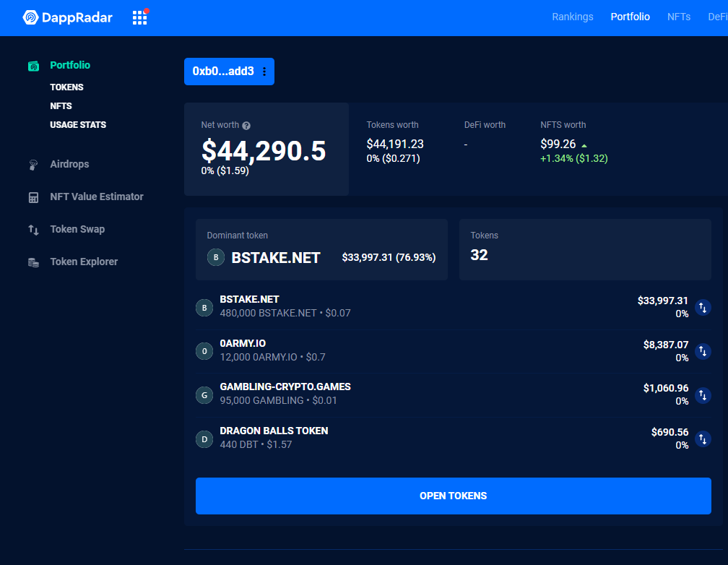Click the Tokens count 32
The height and width of the screenshot is (565, 728).
(479, 254)
